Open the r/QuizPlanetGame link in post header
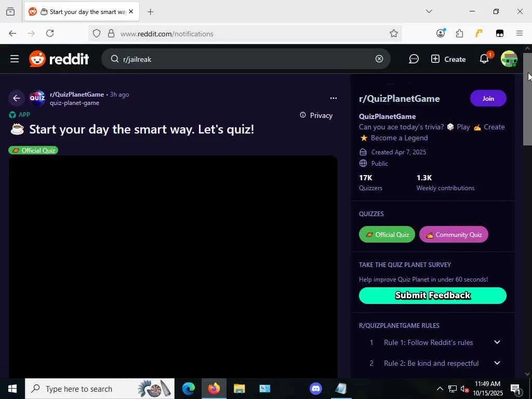The height and width of the screenshot is (399, 532). [x=77, y=95]
